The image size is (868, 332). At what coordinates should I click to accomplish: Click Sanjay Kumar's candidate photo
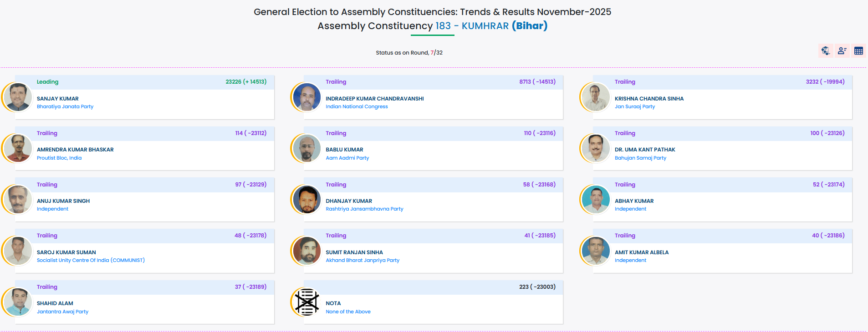coord(18,97)
